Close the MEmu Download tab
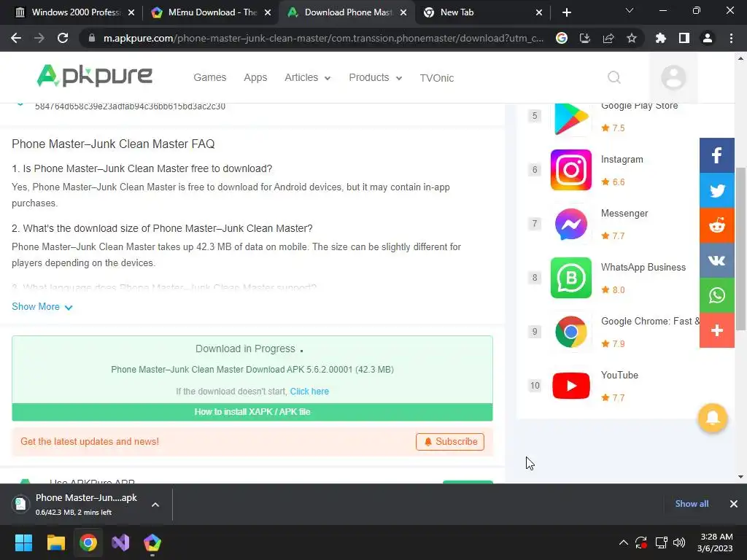 (268, 12)
